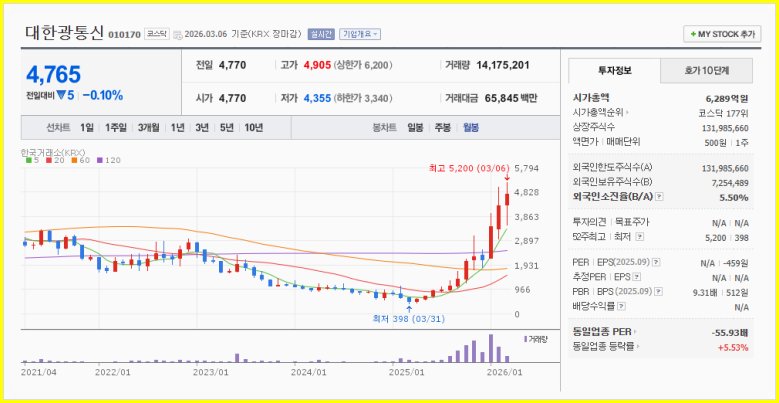Viewport: 779px width, 403px height.
Task: Click the MY STOCK 추가 button
Action: tap(722, 34)
